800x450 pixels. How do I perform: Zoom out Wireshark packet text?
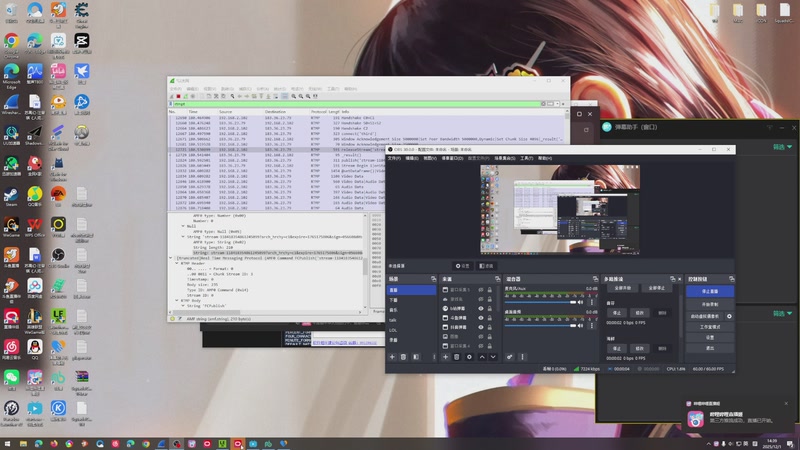point(301,96)
